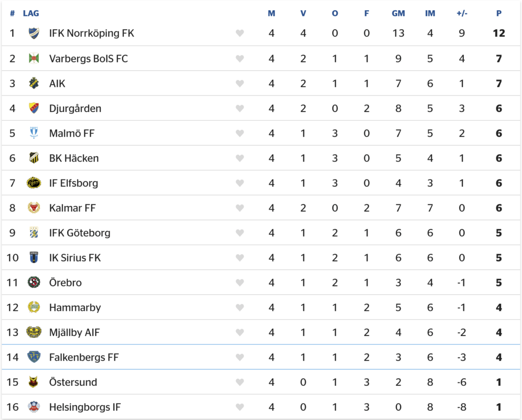Click the LAG column header

[x=31, y=13]
